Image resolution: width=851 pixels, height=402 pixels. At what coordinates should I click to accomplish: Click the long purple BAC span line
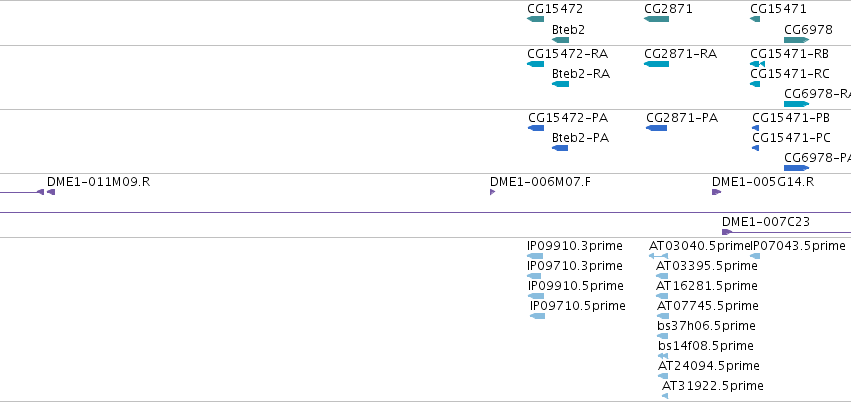pyautogui.click(x=426, y=213)
